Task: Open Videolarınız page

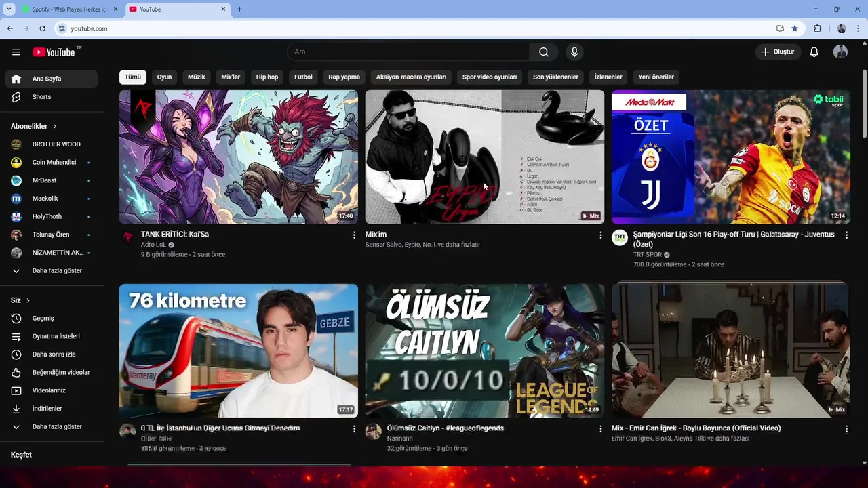Action: (52, 390)
